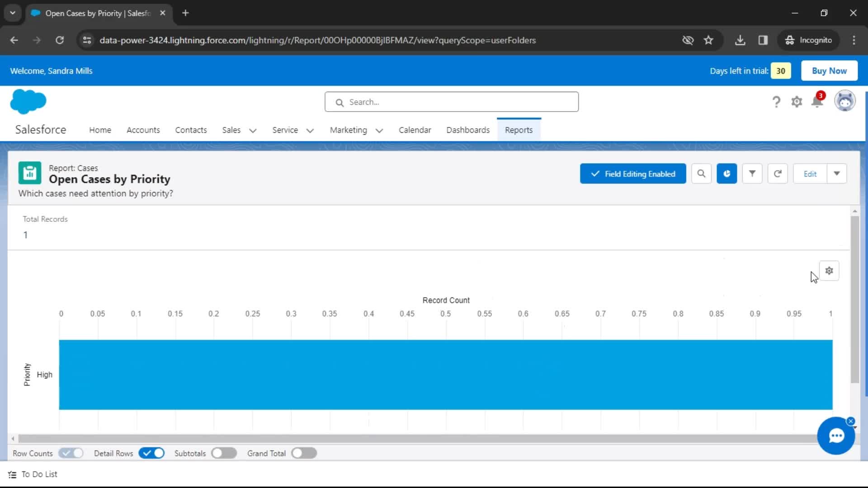Screen dimensions: 868x488
Task: Click the Salesforce cloud logo
Action: 28,102
